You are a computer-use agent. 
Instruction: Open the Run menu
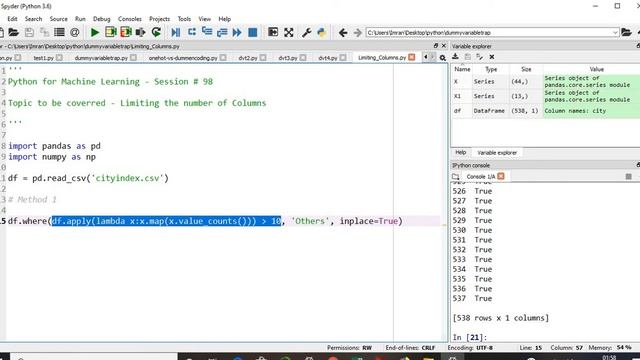tap(80, 19)
